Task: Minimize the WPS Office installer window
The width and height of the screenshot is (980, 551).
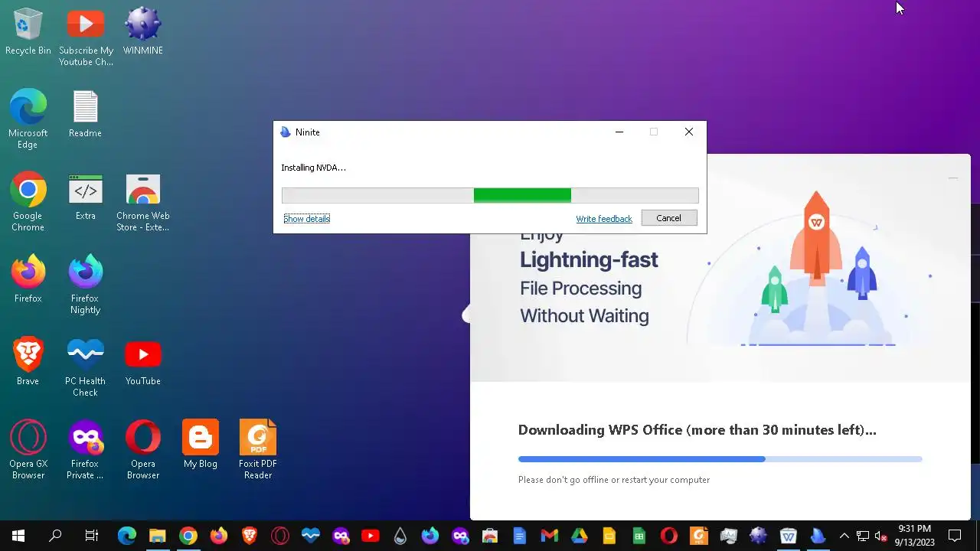Action: point(953,178)
